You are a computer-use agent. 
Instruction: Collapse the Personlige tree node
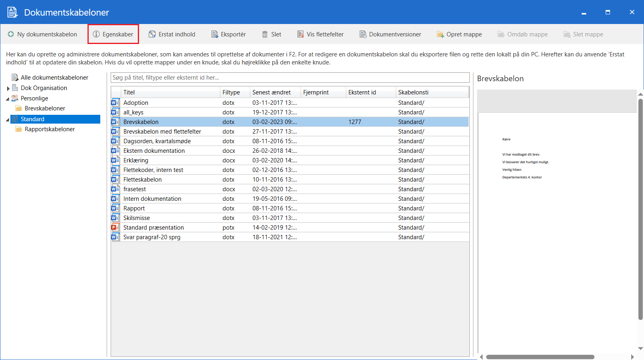coord(8,99)
